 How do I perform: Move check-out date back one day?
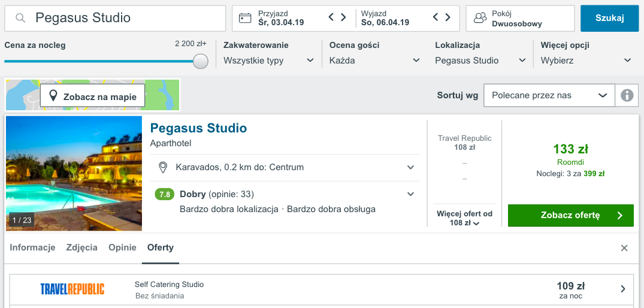pyautogui.click(x=436, y=17)
